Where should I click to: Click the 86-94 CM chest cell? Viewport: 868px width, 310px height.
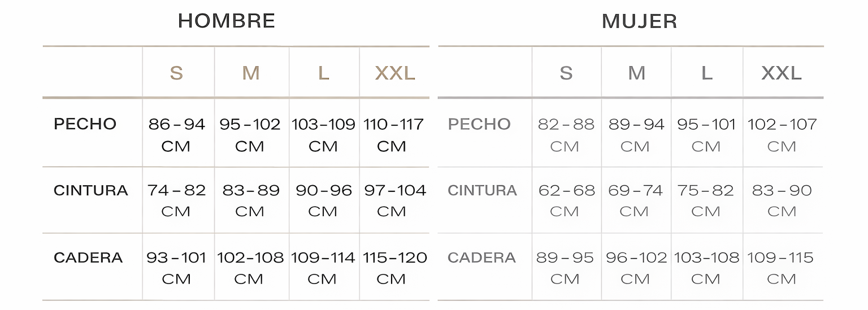tap(176, 134)
